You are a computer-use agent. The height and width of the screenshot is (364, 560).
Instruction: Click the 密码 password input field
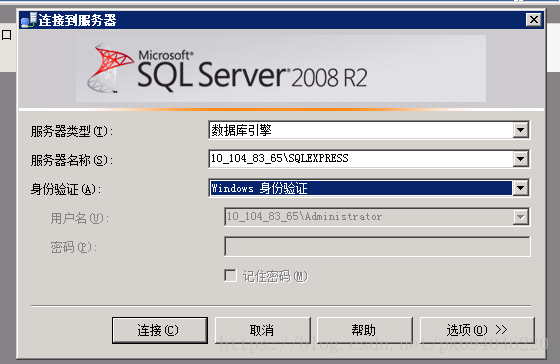tap(377, 246)
